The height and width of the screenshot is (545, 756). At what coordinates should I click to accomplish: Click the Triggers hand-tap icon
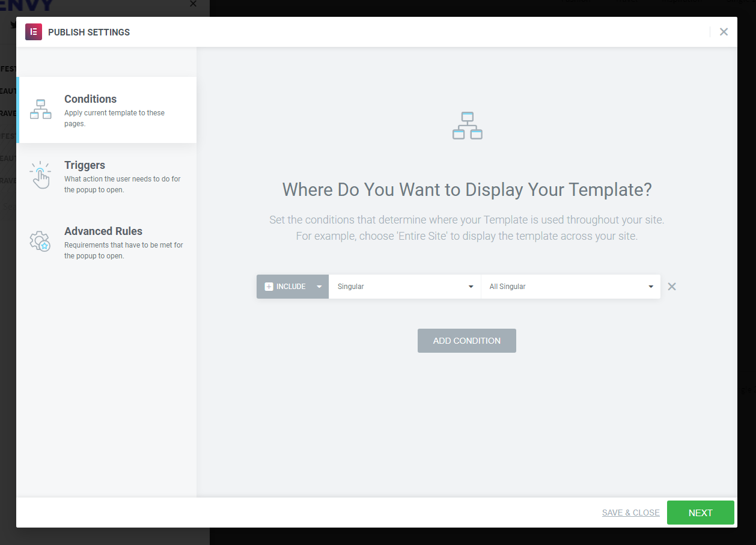click(x=40, y=175)
